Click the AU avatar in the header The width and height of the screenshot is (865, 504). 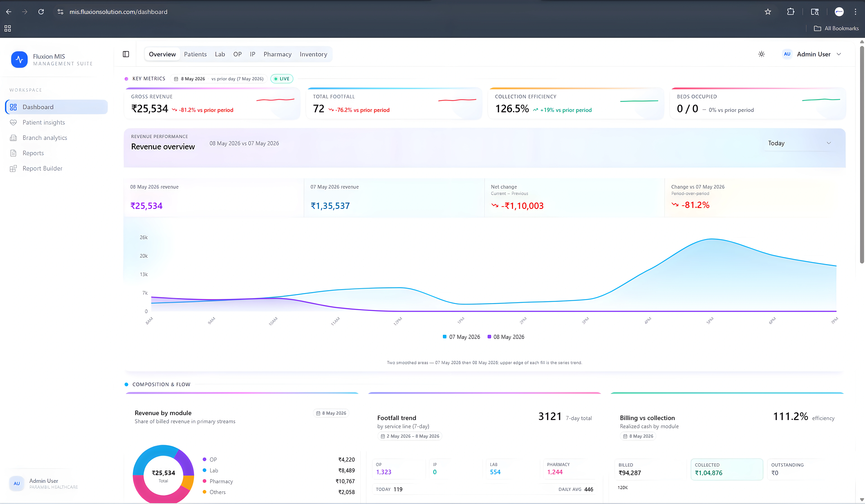[787, 54]
